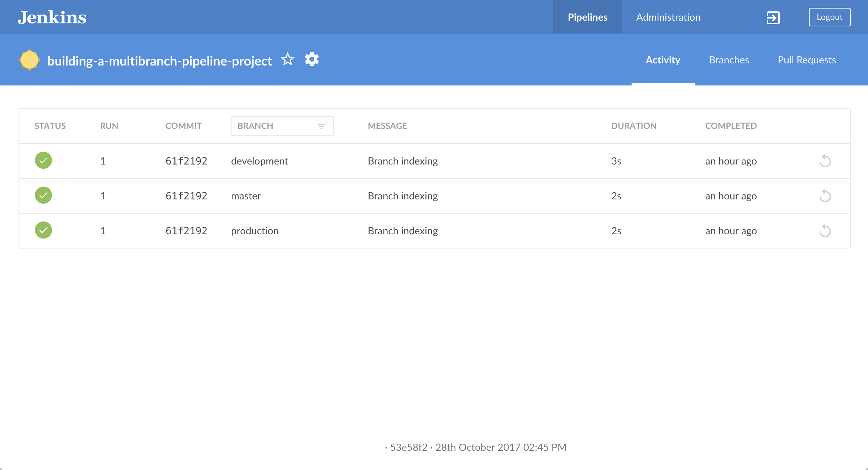Select the Activity tab
The width and height of the screenshot is (868, 470).
click(663, 60)
